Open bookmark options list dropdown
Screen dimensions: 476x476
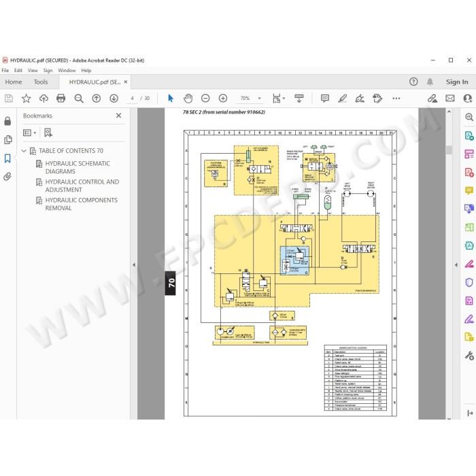[x=30, y=133]
